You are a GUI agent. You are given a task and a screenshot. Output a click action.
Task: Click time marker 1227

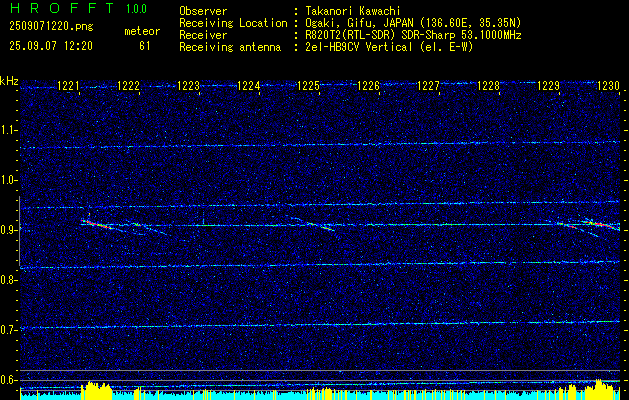pos(428,86)
